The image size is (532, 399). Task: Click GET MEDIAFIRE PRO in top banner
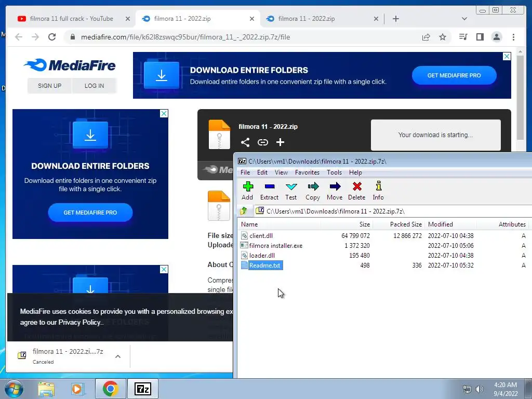point(454,75)
